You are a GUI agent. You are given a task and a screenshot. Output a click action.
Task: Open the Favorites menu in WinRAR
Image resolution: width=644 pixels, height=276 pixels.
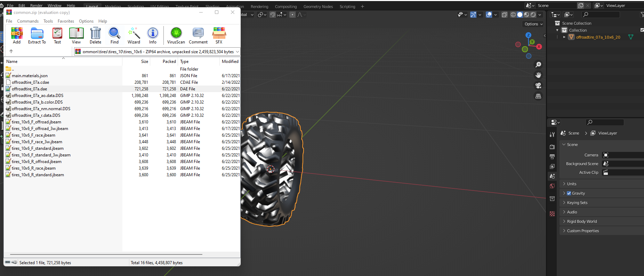pyautogui.click(x=66, y=21)
